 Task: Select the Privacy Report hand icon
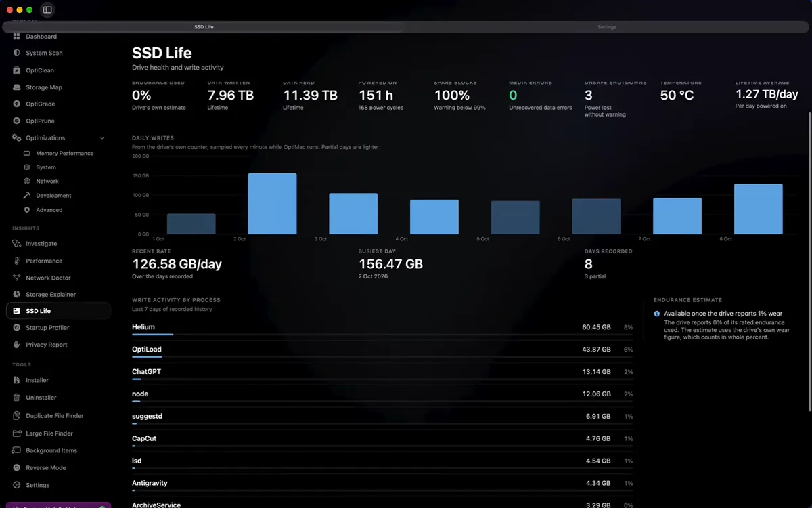coord(17,345)
